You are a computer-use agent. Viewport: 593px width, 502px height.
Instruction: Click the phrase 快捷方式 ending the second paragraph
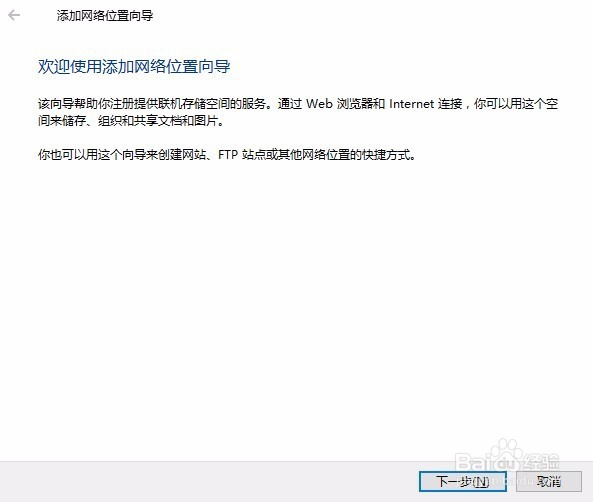tap(386, 155)
